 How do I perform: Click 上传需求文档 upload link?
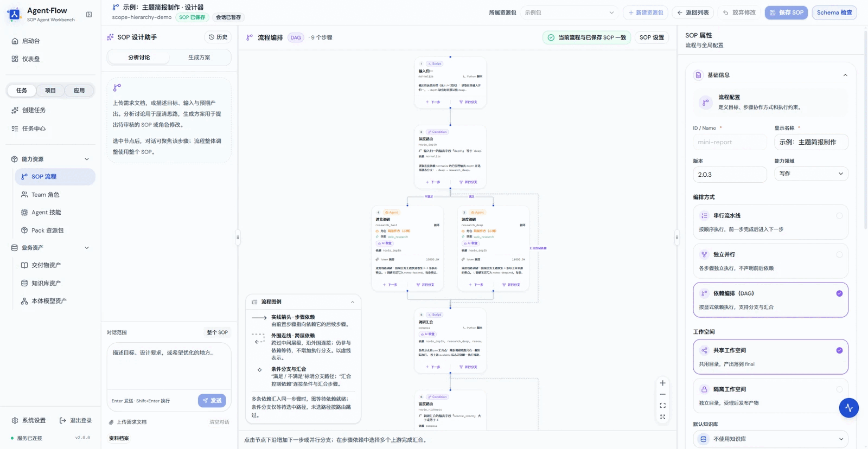point(127,422)
